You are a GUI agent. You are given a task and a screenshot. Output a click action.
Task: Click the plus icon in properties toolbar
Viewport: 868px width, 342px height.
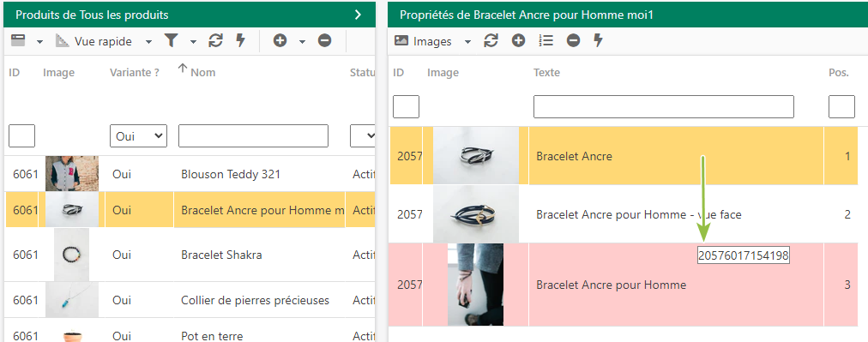[518, 40]
